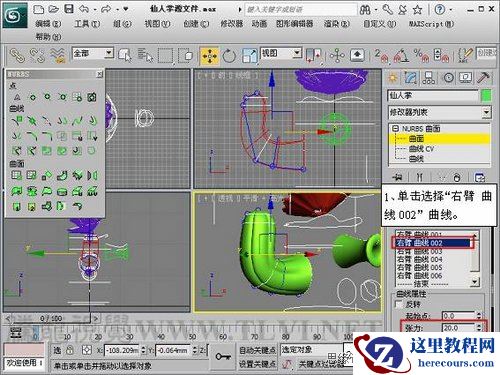This screenshot has width=500, height=375.
Task: Pick the Create Fillet Surface tool
Action: [77, 206]
